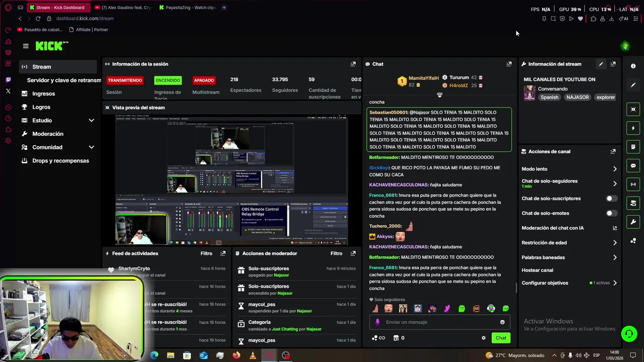
Task: Click the Opera browser logo icon
Action: click(8, 8)
